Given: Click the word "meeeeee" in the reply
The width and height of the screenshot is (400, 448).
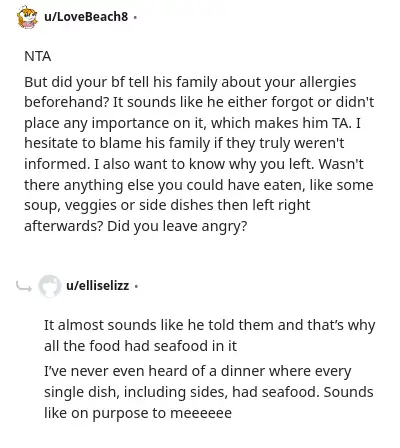Looking at the screenshot, I should coord(201,413).
